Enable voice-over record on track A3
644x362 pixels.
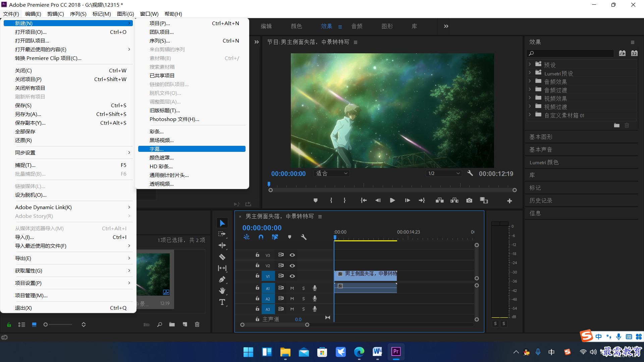(x=315, y=309)
